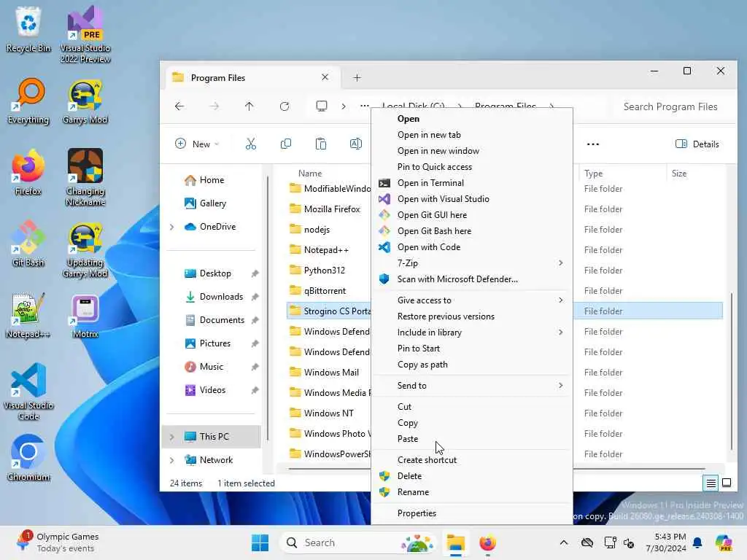The height and width of the screenshot is (560, 747).
Task: Choose Open with Code
Action: [472, 247]
